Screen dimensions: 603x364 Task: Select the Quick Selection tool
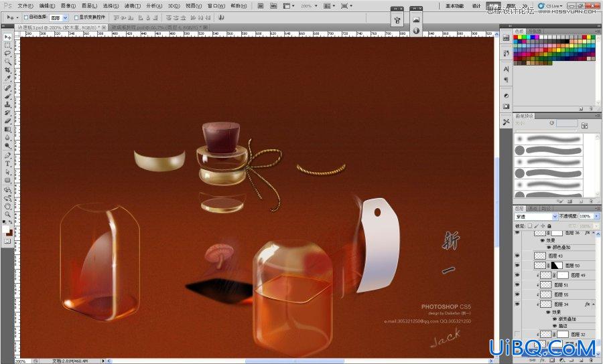[7, 62]
